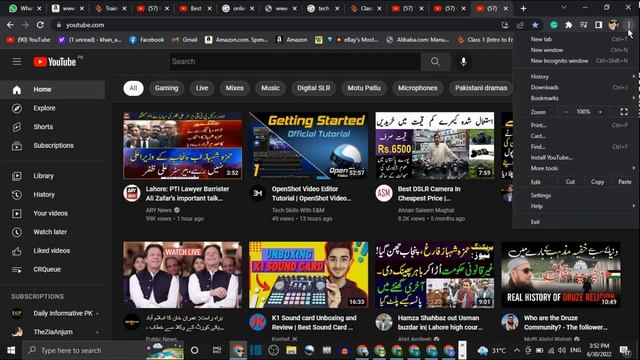Select New Incognito window
Screen dimensions: 640x360
576,61
